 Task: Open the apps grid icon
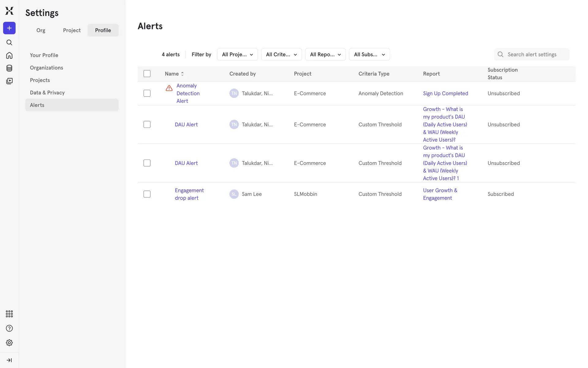tap(9, 314)
